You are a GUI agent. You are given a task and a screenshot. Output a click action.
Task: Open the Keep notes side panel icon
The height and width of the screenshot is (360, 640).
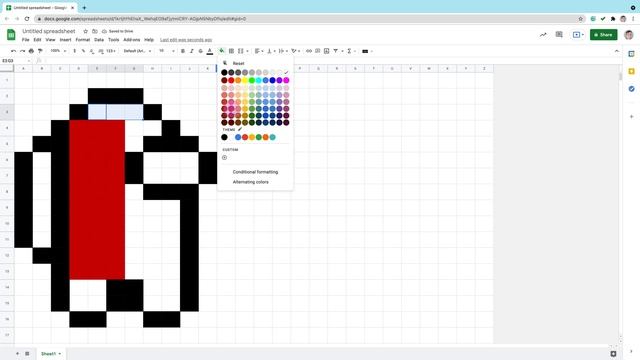tap(631, 71)
